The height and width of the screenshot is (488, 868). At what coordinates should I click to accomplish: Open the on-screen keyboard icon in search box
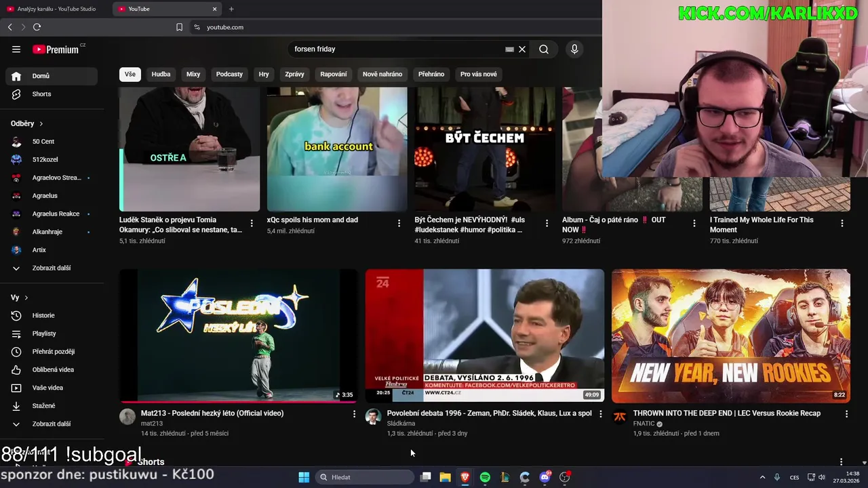pos(509,49)
